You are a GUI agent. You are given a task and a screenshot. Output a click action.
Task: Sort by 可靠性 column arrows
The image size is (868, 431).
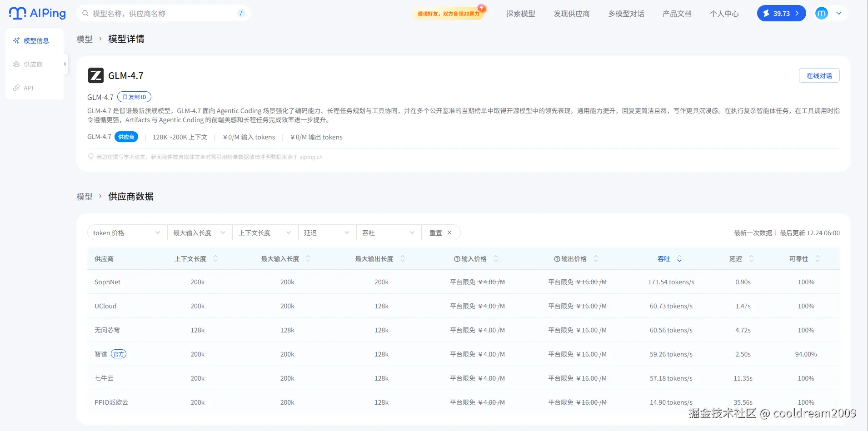[x=818, y=258]
